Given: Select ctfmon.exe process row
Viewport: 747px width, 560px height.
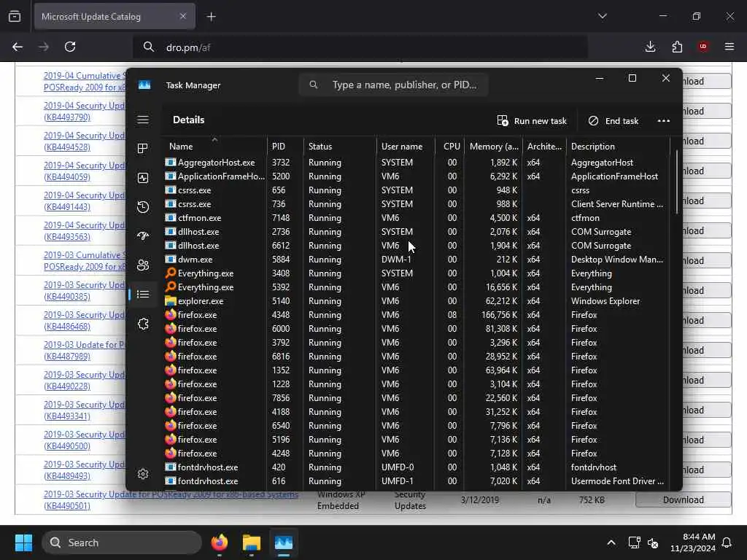Looking at the screenshot, I should [417, 217].
